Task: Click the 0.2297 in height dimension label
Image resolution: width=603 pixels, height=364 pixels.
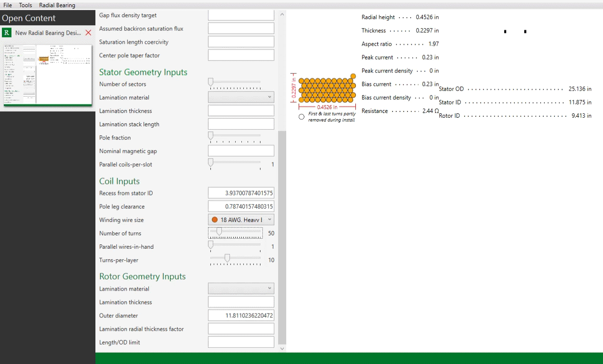Action: [x=294, y=88]
